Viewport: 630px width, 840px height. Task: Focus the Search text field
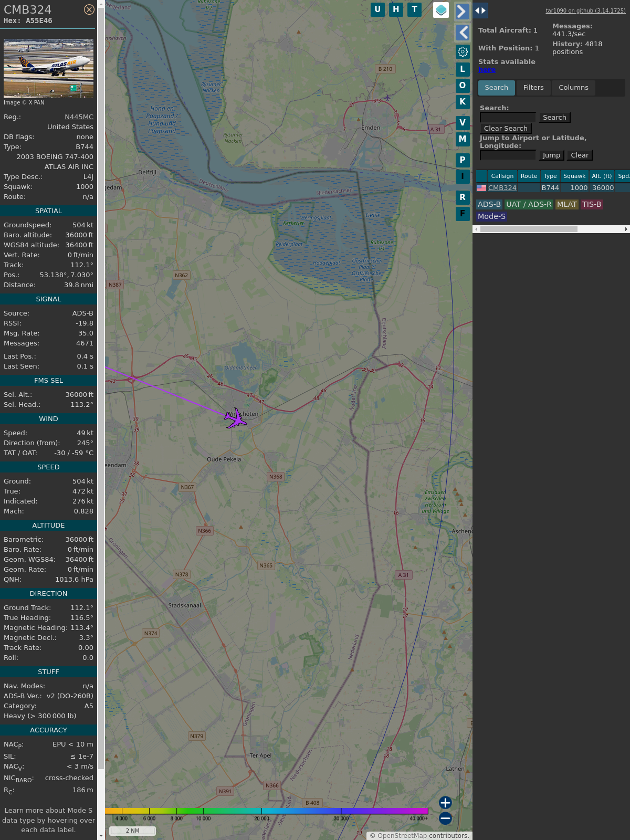508,118
